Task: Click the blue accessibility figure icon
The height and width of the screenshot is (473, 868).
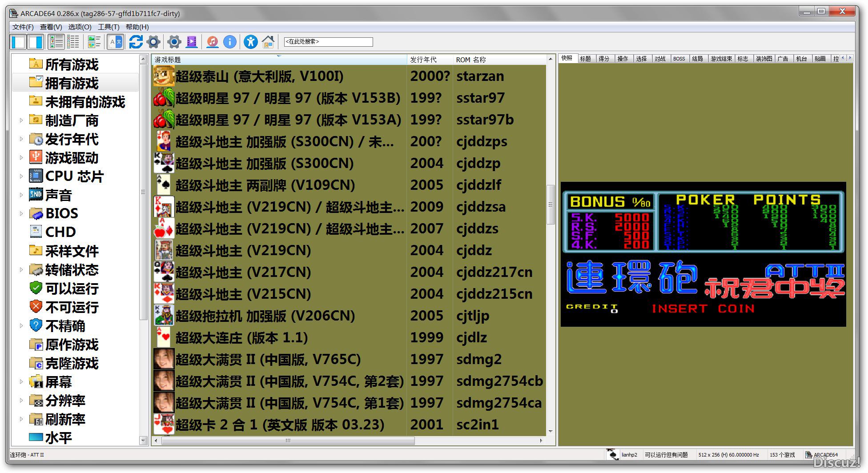Action: tap(250, 42)
